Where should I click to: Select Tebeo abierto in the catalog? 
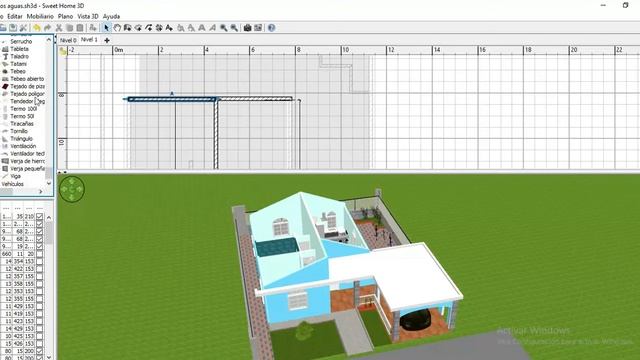pyautogui.click(x=27, y=79)
